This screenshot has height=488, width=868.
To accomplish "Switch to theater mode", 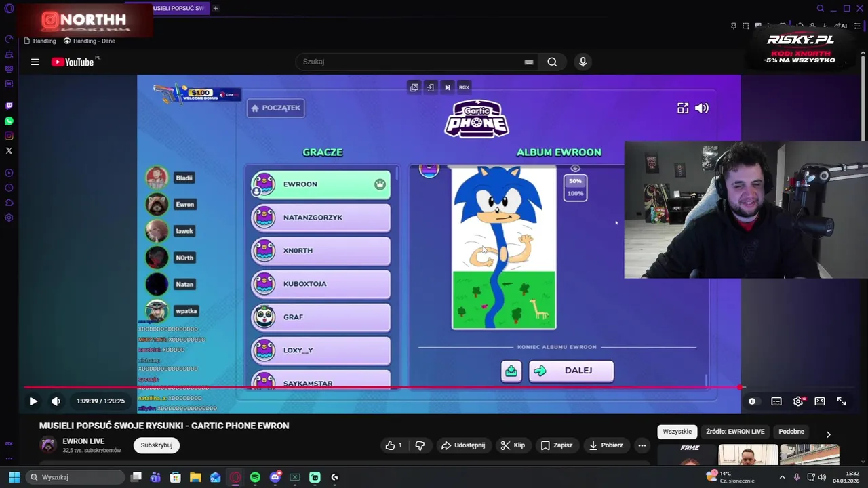I will [x=820, y=401].
